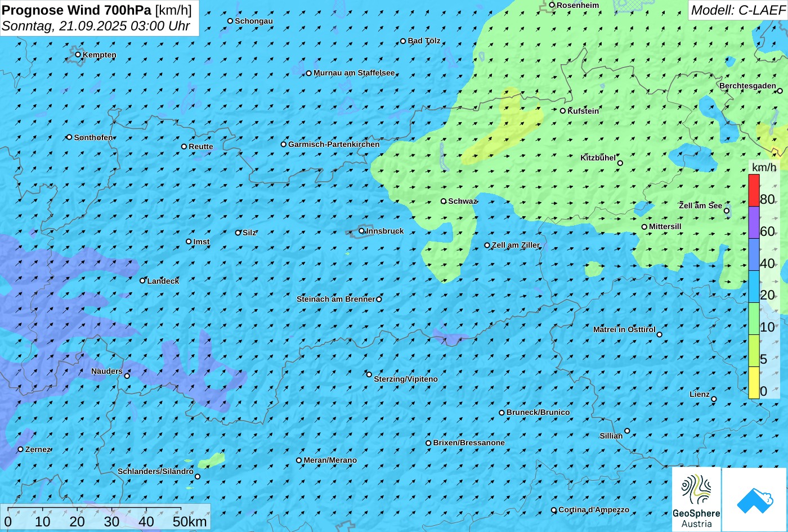The image size is (788, 532).
Task: Click the Berchtesgaden marker
Action: click(x=780, y=91)
